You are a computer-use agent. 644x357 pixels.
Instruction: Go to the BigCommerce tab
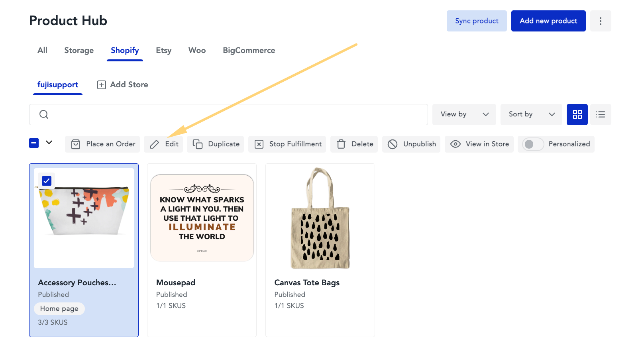(x=249, y=51)
